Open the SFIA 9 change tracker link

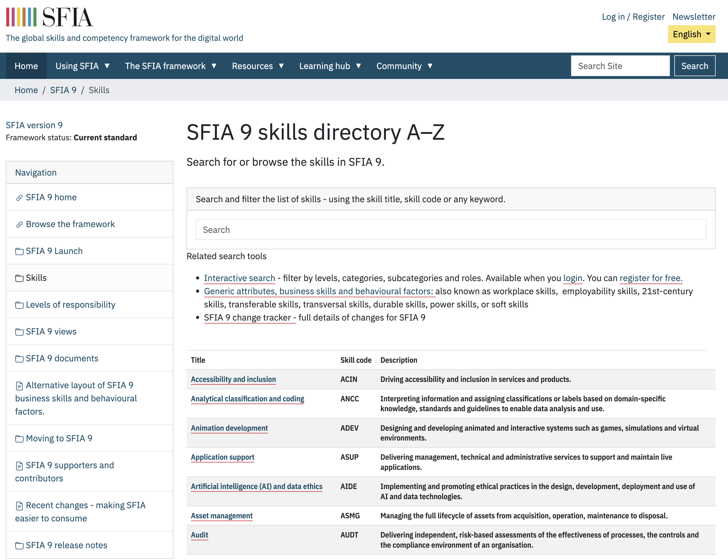click(x=250, y=317)
